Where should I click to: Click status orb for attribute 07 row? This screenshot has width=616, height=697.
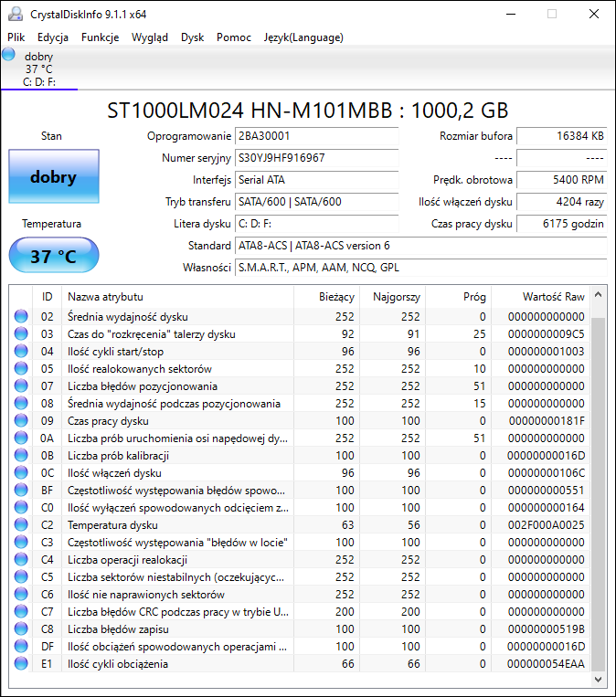(x=21, y=385)
